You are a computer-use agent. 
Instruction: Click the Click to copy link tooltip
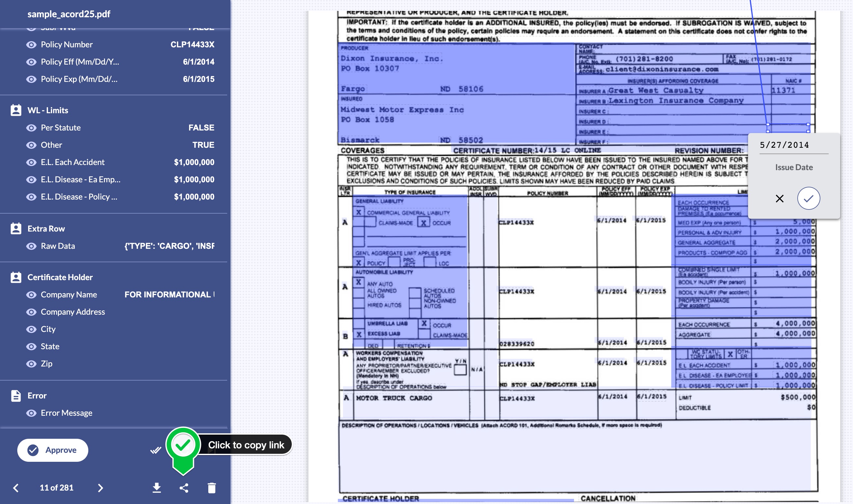point(246,445)
